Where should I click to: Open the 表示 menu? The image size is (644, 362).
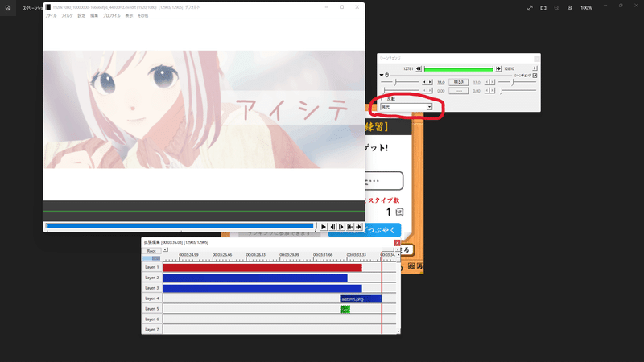[x=129, y=15]
